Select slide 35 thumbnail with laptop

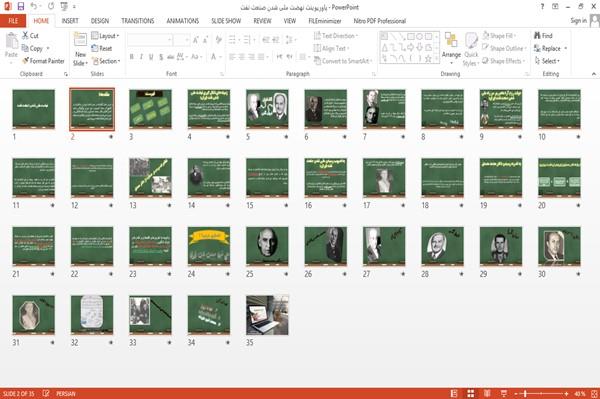[267, 315]
